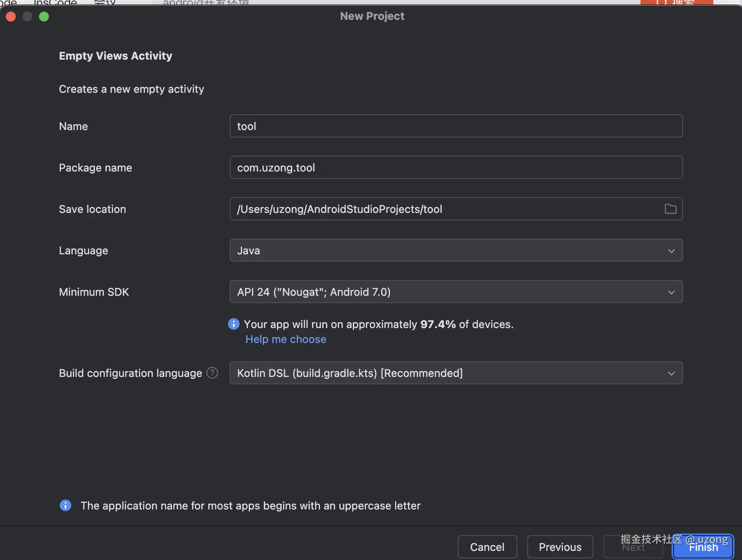Viewport: 742px width, 560px height.
Task: Click the Package name field com.uzong.tool
Action: pyautogui.click(x=456, y=168)
